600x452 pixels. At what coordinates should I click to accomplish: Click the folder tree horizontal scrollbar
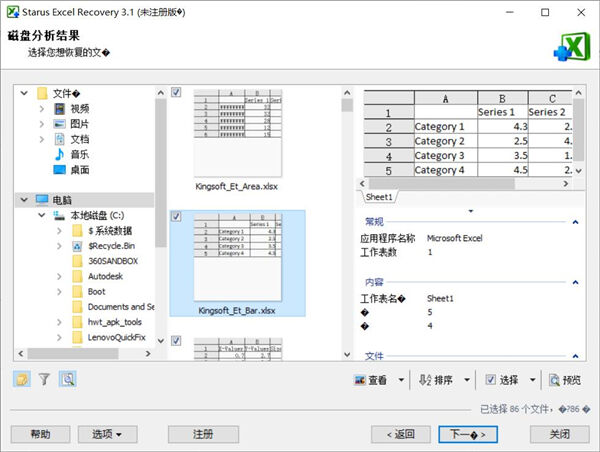[72, 354]
